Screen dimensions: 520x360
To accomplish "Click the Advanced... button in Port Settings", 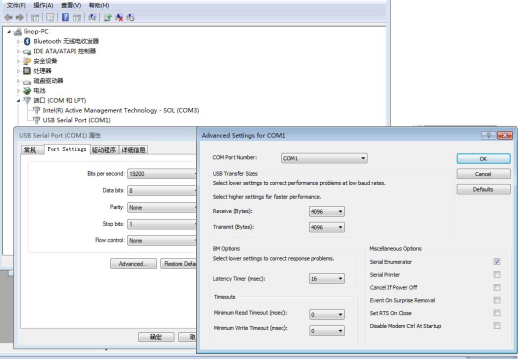I will [133, 264].
